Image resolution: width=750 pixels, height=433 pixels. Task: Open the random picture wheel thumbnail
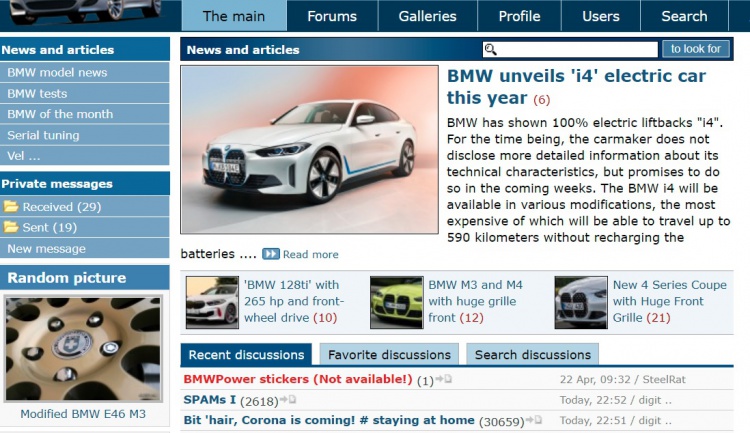[84, 348]
